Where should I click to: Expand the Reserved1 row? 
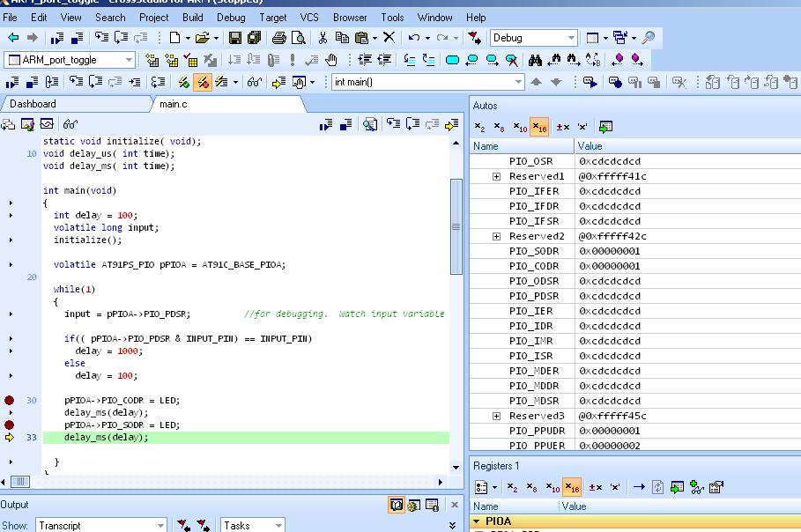click(x=496, y=177)
